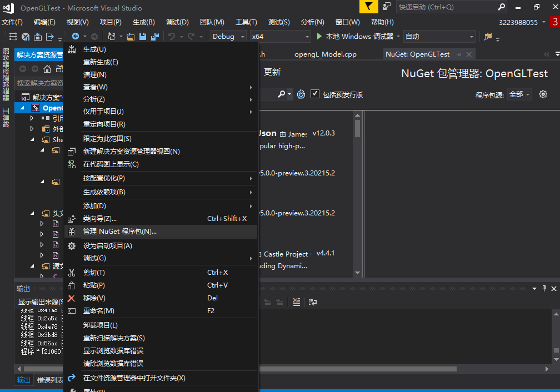Close the NuGet: OpenGLTest tab
The image size is (560, 392).
pos(469,54)
